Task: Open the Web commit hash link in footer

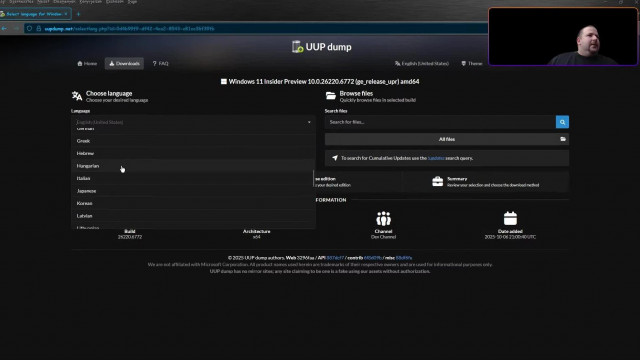Action: click(307, 258)
